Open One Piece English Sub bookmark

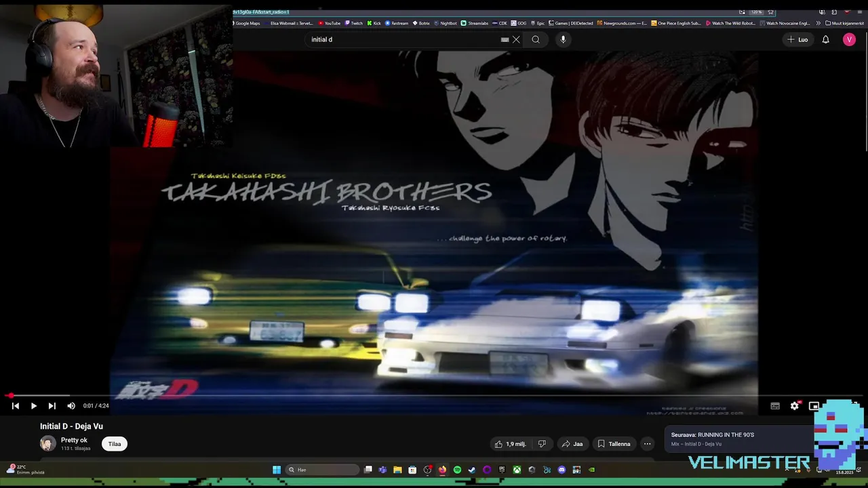676,23
